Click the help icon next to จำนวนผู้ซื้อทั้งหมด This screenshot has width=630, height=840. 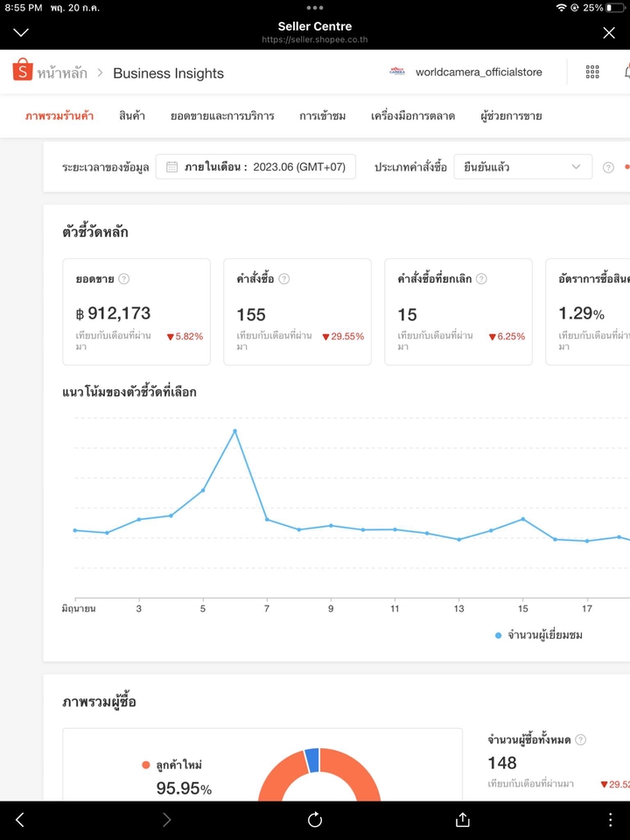click(581, 740)
